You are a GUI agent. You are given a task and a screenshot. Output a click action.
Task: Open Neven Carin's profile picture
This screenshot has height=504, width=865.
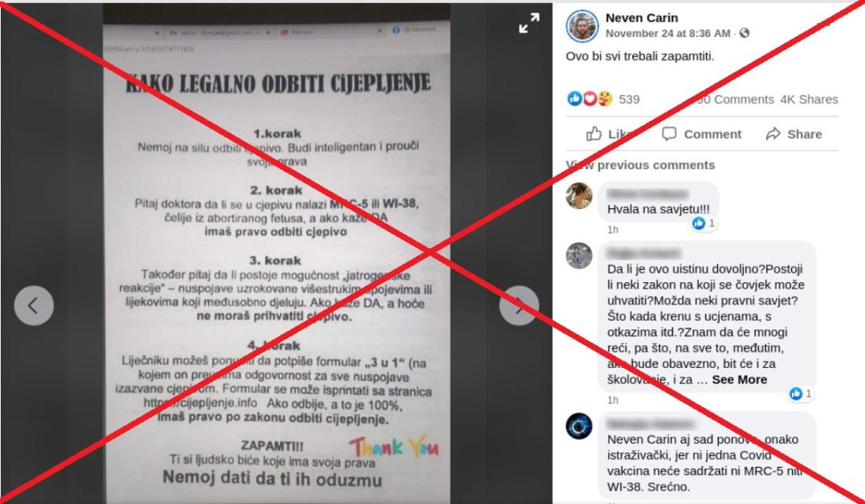[582, 26]
